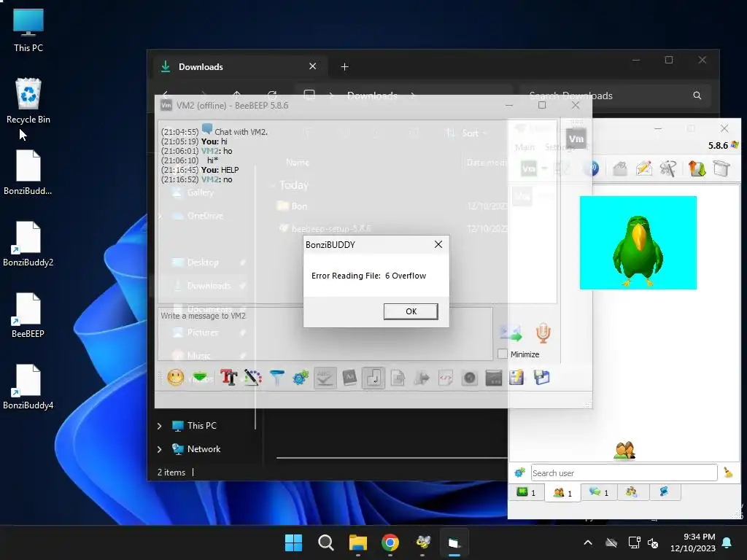This screenshot has height=560, width=747.
Task: Open the blue network screen tab
Action: click(664, 492)
